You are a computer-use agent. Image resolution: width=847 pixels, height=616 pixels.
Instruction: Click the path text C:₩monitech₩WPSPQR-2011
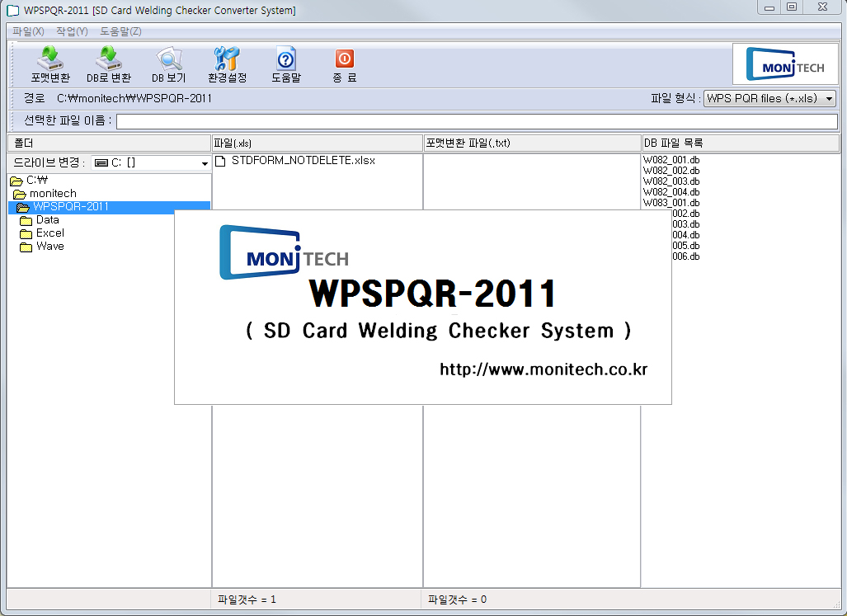pyautogui.click(x=134, y=98)
